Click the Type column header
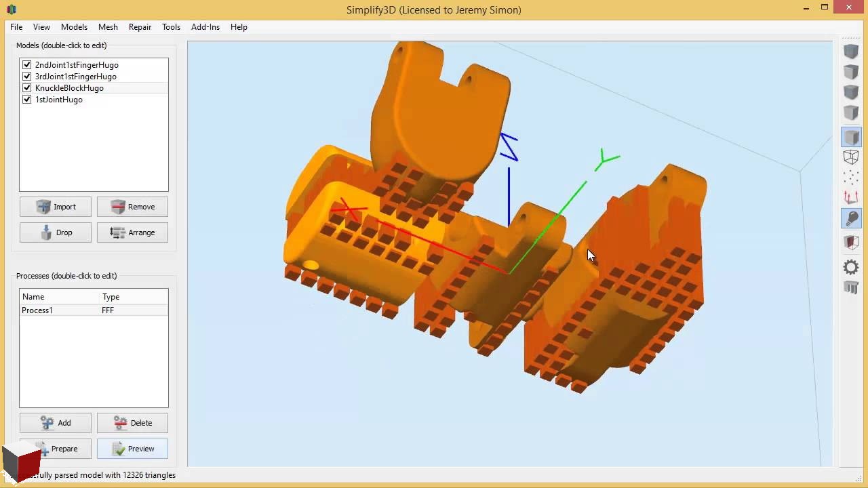868x488 pixels. coord(134,297)
